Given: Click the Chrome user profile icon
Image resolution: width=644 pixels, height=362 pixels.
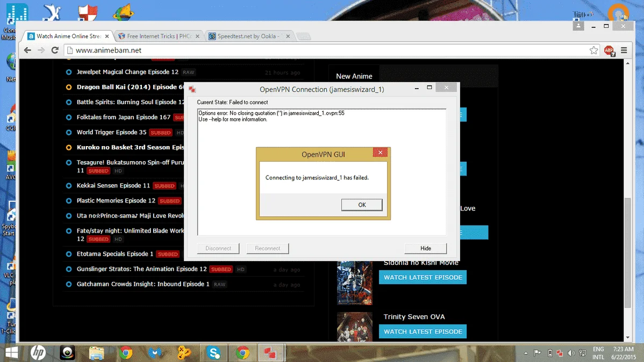Looking at the screenshot, I should pyautogui.click(x=578, y=26).
